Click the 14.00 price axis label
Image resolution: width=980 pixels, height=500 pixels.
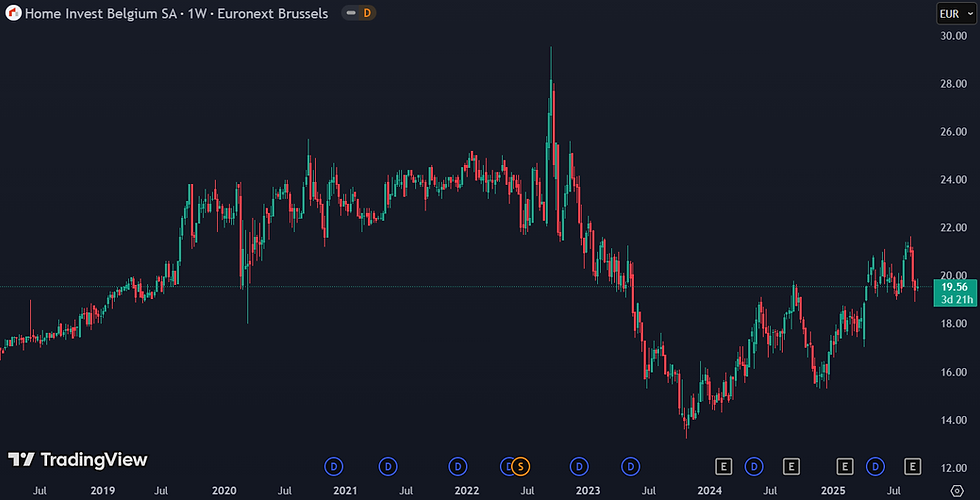point(954,420)
